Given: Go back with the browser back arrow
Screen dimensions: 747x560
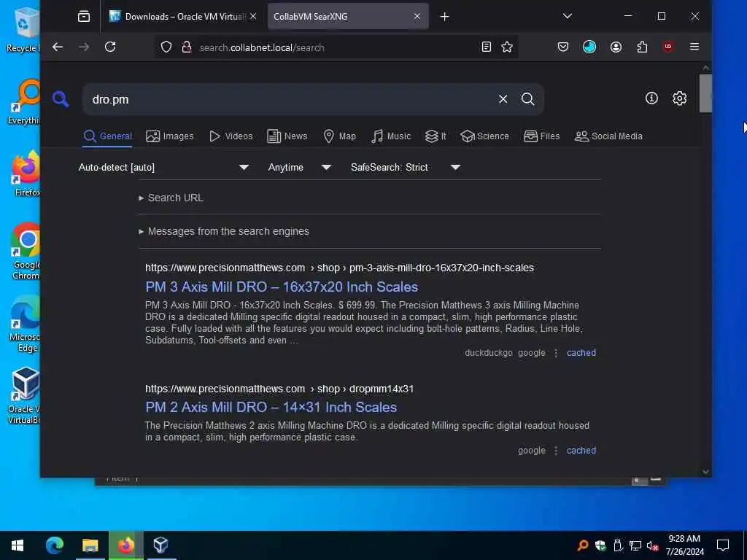Looking at the screenshot, I should [x=58, y=47].
